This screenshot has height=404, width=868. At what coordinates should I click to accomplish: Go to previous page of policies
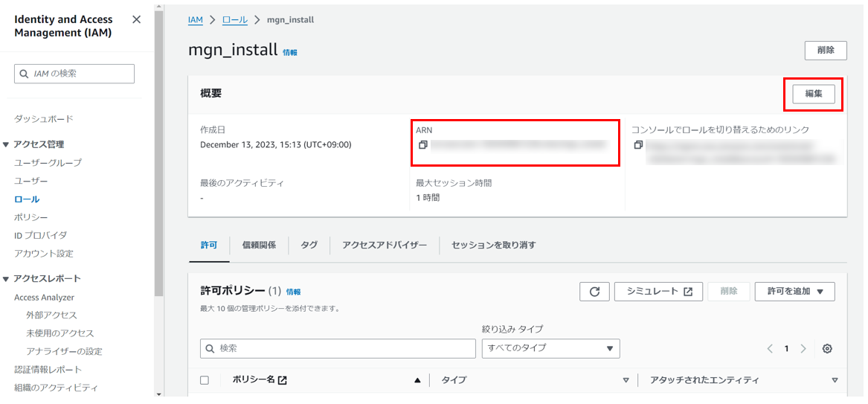coord(770,349)
